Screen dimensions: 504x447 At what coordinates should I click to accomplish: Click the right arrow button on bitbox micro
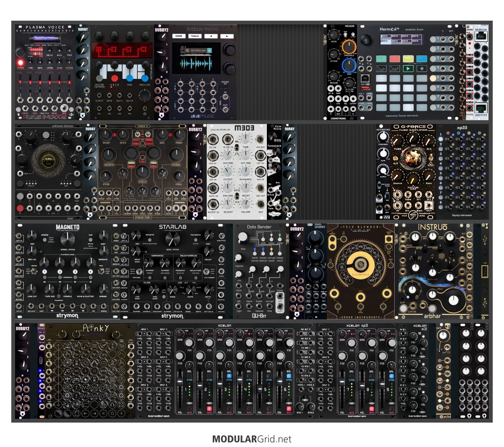(x=227, y=36)
